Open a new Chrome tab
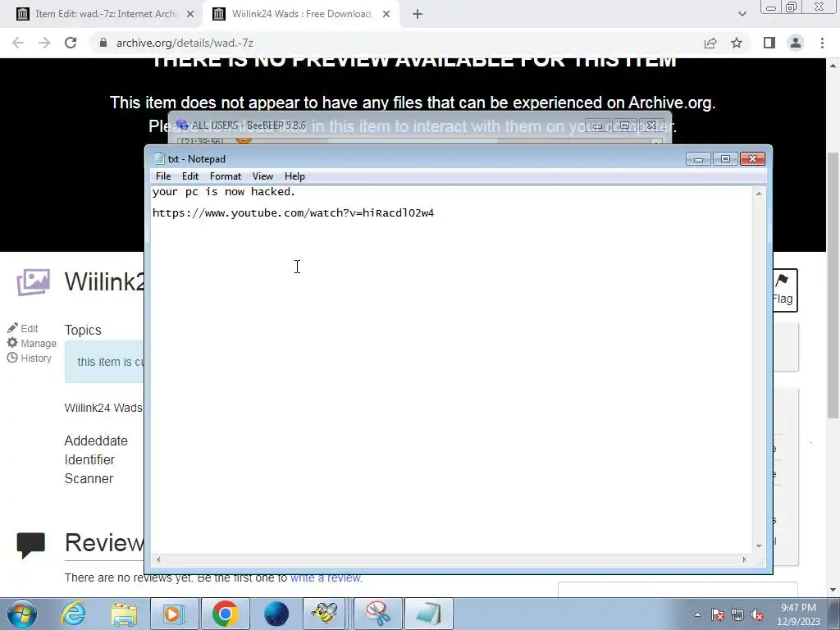This screenshot has width=840, height=630. (x=418, y=15)
